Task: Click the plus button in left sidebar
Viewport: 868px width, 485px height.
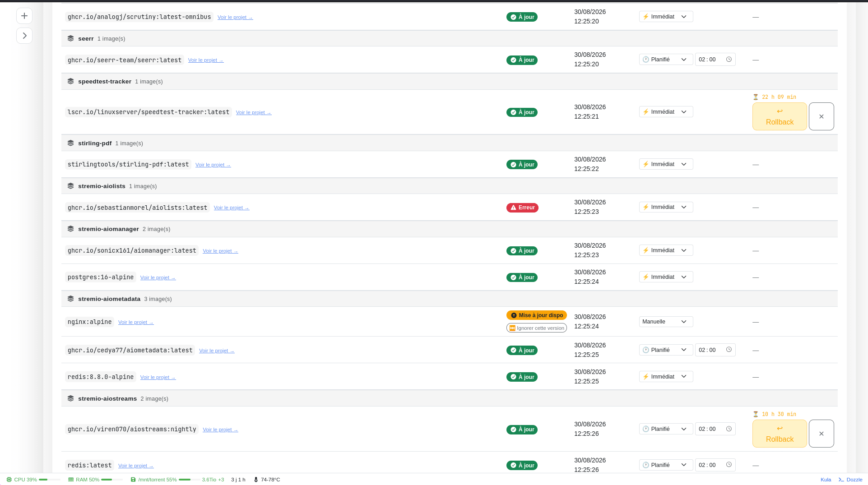Action: tap(24, 16)
